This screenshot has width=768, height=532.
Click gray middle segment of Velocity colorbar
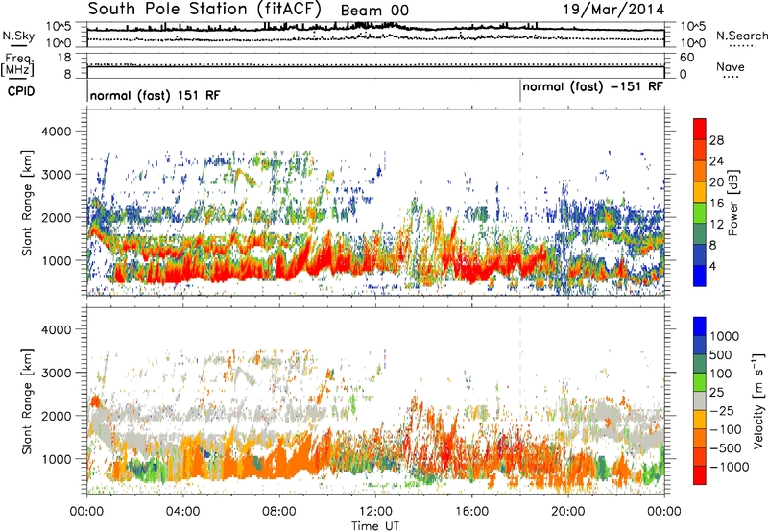(x=700, y=400)
